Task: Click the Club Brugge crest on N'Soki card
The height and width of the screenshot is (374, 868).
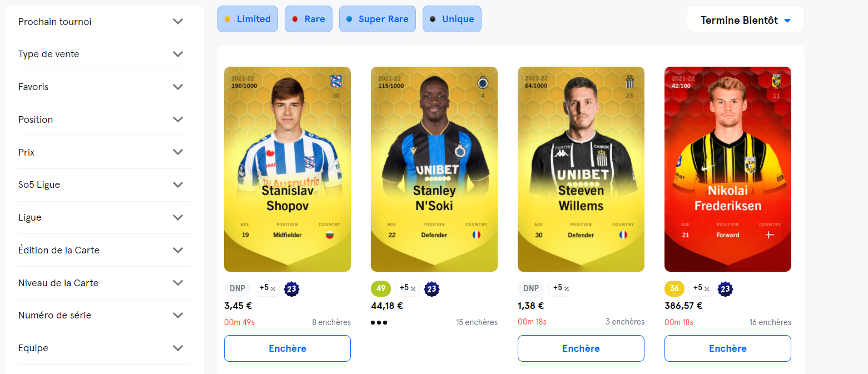Action: 483,82
